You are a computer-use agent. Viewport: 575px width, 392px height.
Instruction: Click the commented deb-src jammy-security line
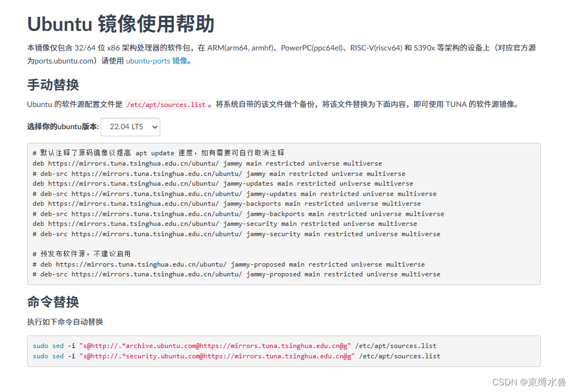pyautogui.click(x=236, y=234)
